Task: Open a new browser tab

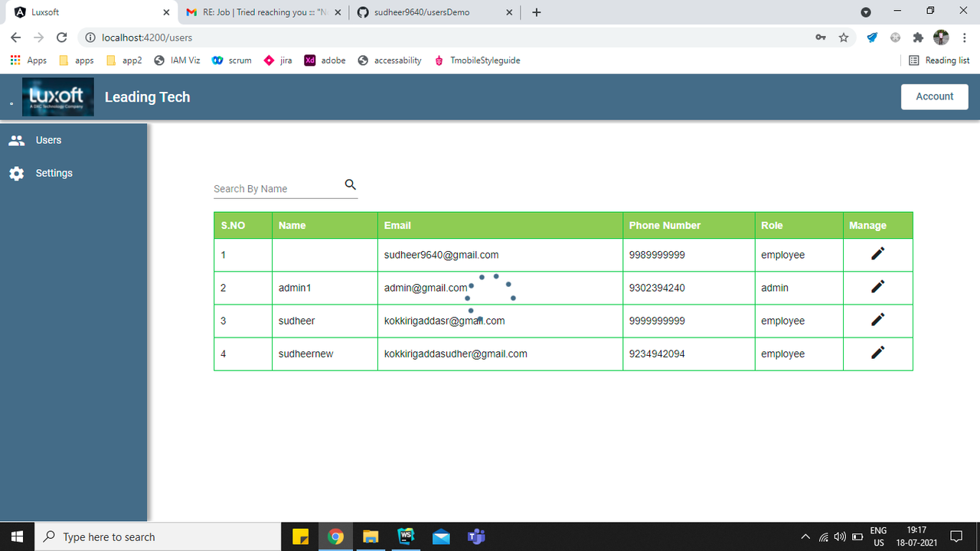Action: click(536, 12)
